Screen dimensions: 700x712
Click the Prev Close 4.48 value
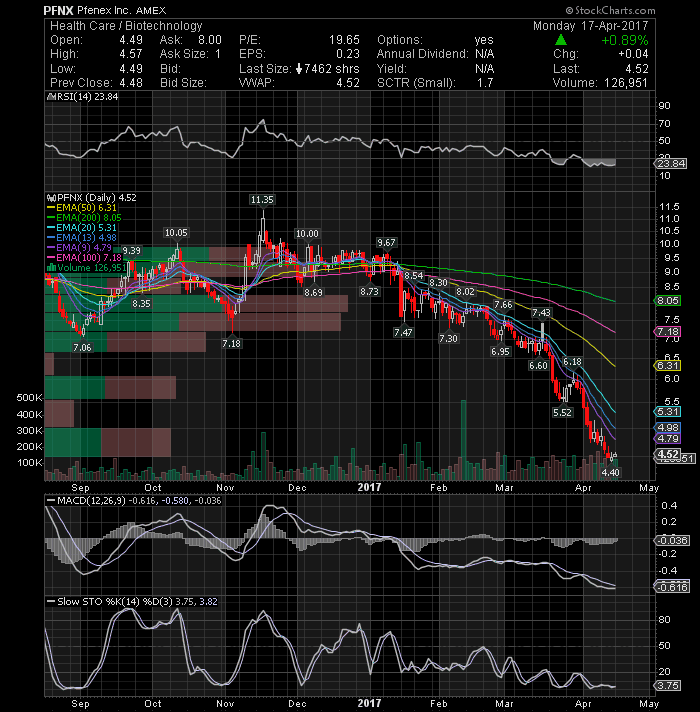point(131,83)
